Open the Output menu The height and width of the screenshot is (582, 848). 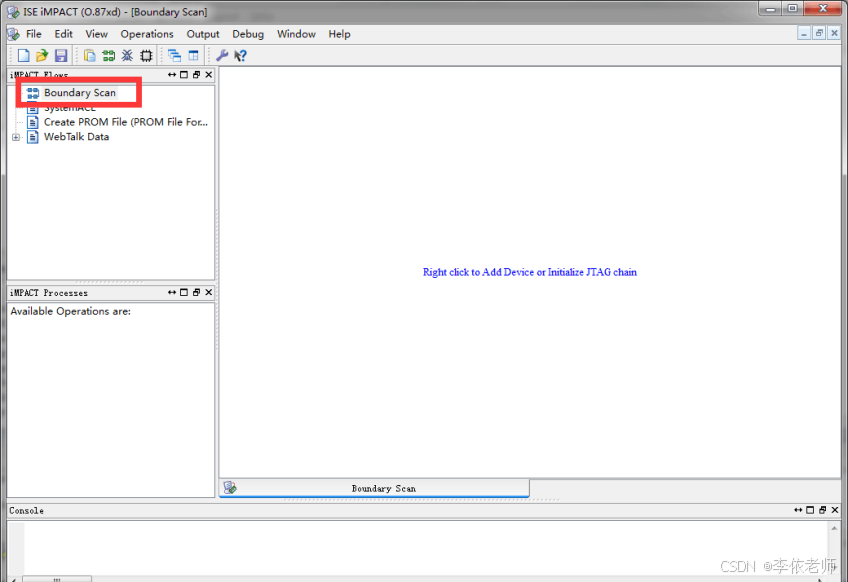click(203, 34)
